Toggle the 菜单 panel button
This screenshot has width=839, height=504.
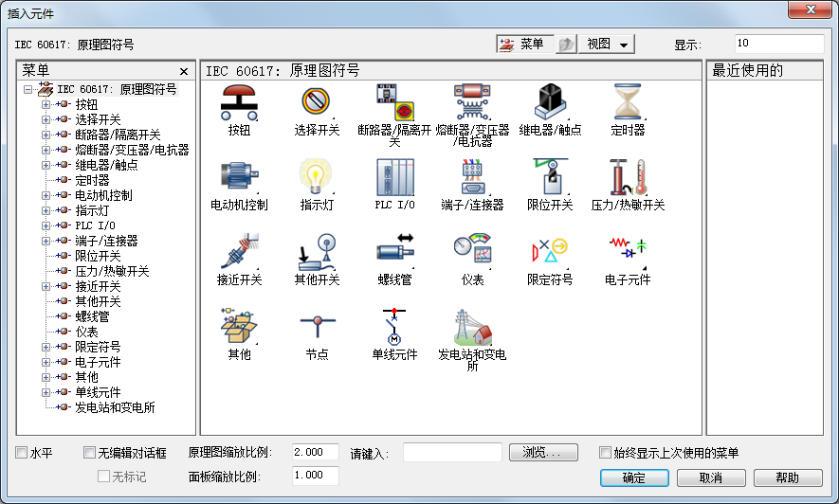pos(525,45)
